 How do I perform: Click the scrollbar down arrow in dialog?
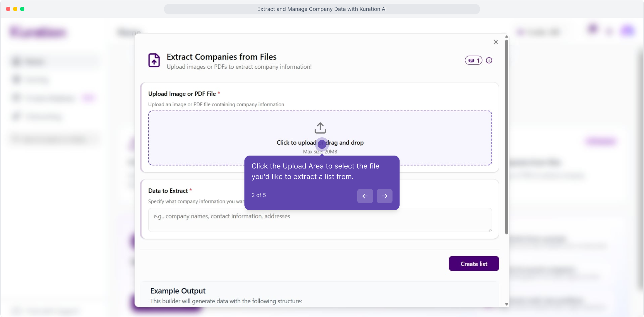(x=507, y=304)
